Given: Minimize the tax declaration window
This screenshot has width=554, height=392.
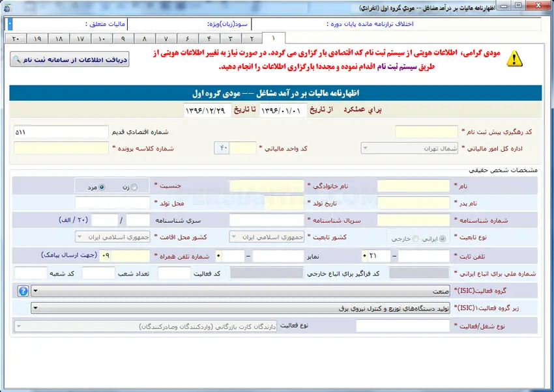Looking at the screenshot, I should (504, 6).
